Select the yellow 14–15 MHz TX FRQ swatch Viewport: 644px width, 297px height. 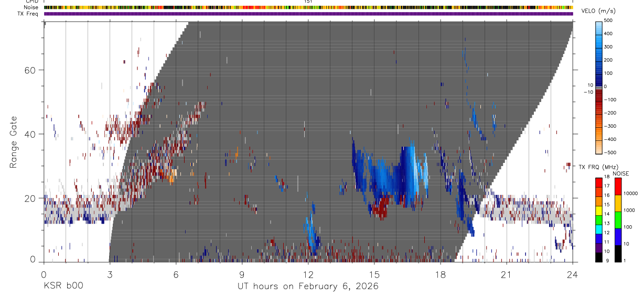pyautogui.click(x=599, y=210)
